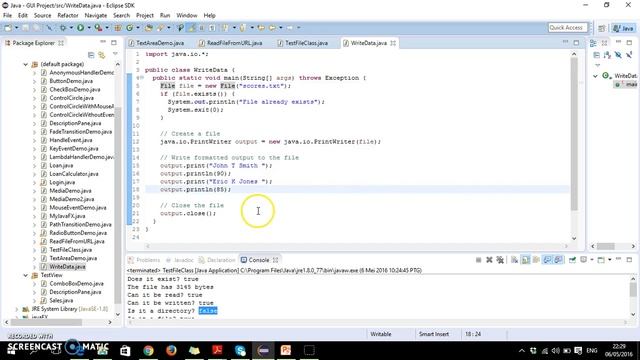Expand the JRE System Library node
The image size is (640, 360).
click(x=17, y=309)
